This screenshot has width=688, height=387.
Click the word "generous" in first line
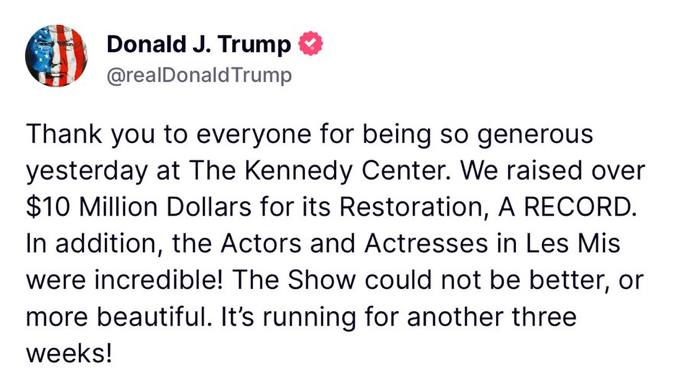(535, 135)
